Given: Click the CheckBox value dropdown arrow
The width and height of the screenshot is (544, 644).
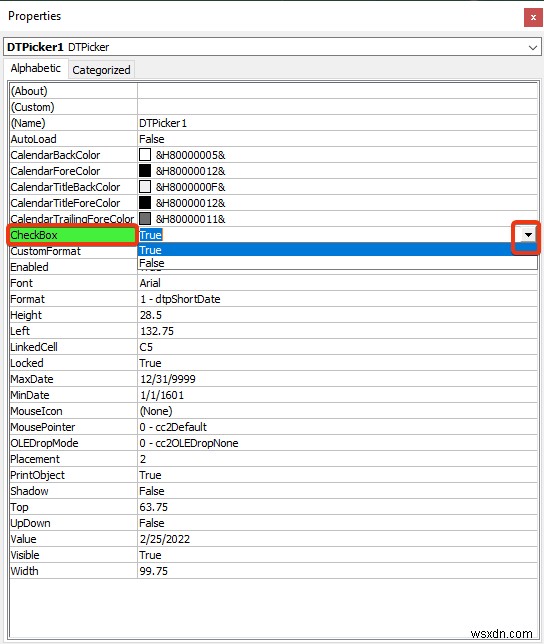Looking at the screenshot, I should tap(528, 235).
